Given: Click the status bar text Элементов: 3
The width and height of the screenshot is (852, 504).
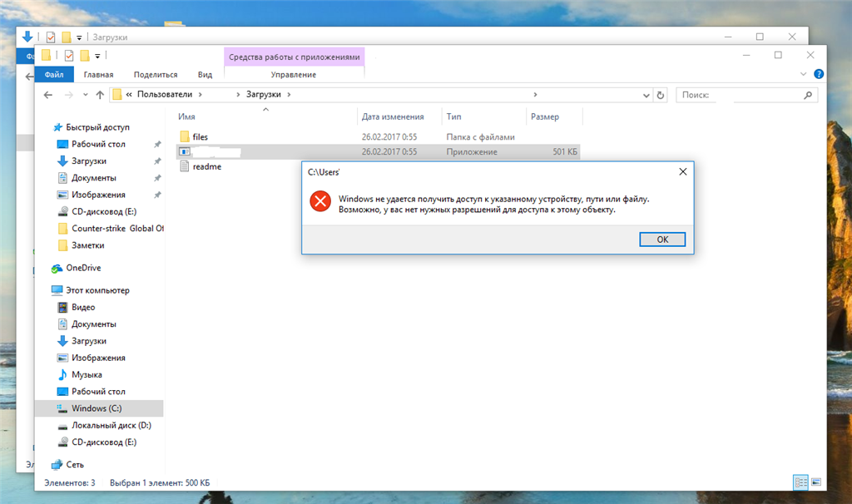Looking at the screenshot, I should point(70,482).
